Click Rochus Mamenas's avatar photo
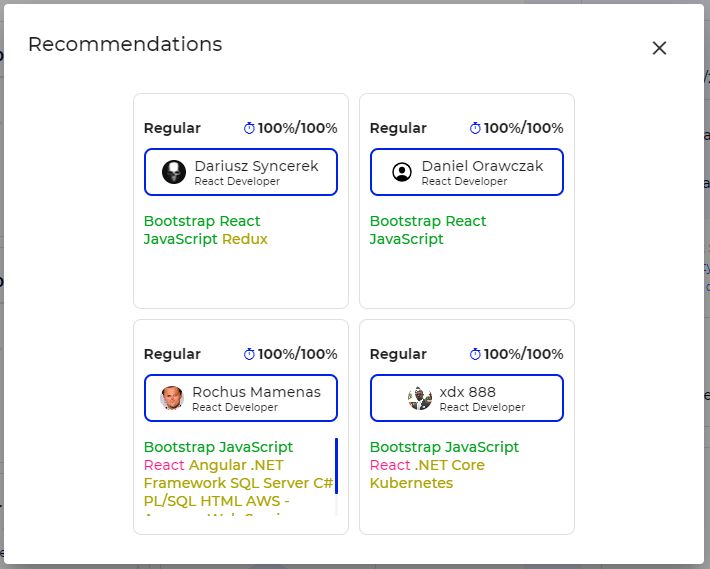The width and height of the screenshot is (710, 569). 172,398
